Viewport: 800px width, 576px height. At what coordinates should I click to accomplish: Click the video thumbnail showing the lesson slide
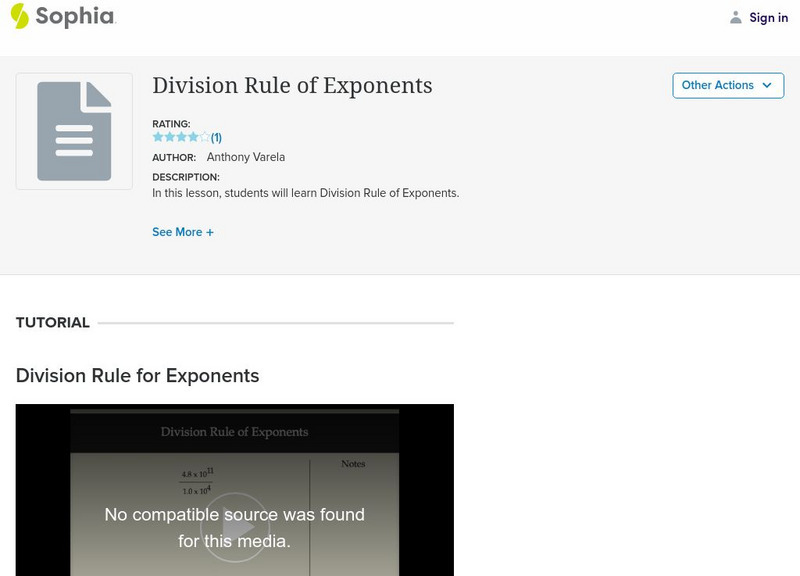point(234,480)
